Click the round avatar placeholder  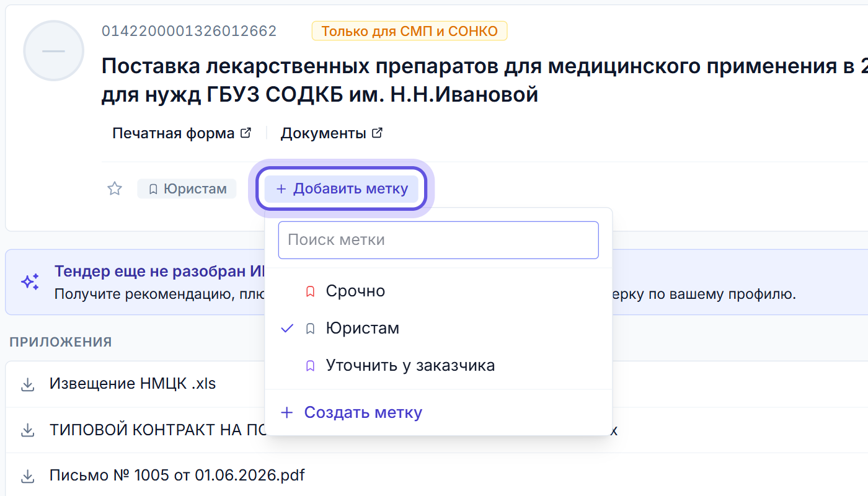point(53,50)
